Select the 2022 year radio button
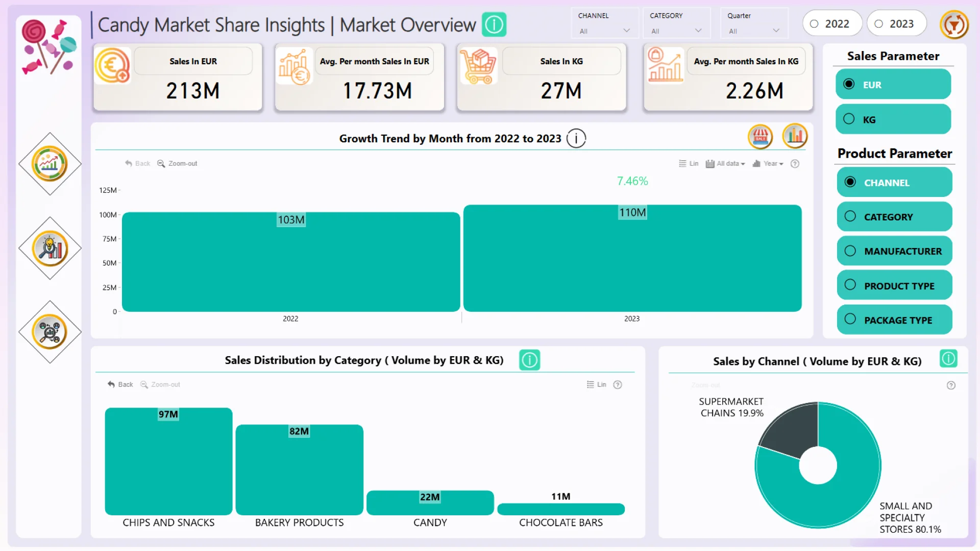Viewport: 980px width, 551px height. point(832,23)
